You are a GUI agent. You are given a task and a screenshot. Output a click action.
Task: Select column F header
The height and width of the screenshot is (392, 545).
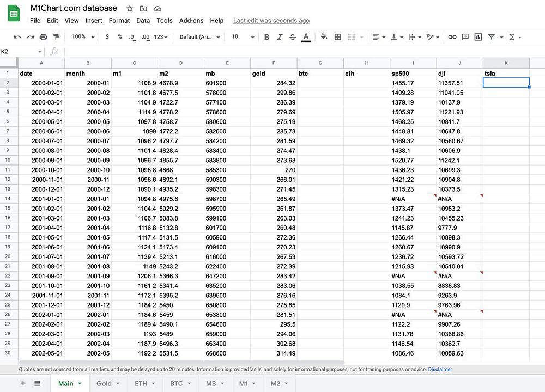pyautogui.click(x=274, y=63)
